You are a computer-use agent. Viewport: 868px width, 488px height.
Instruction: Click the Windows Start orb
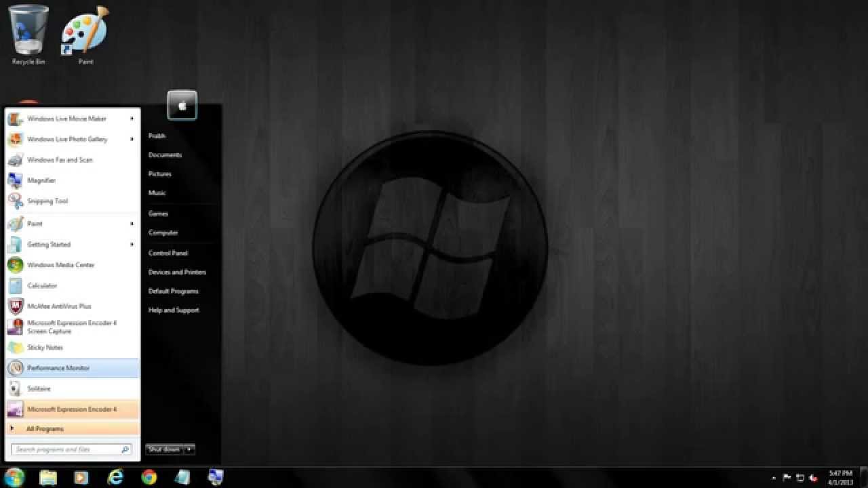(14, 477)
